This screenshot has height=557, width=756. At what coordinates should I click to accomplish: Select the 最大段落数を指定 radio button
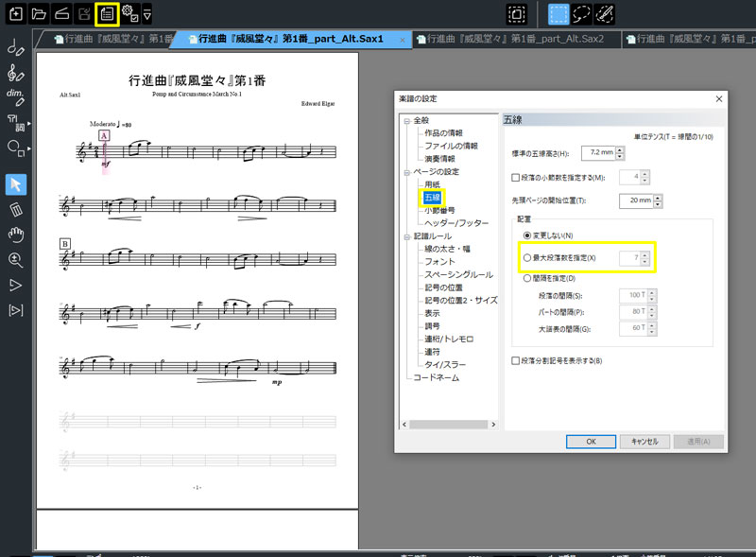click(527, 258)
